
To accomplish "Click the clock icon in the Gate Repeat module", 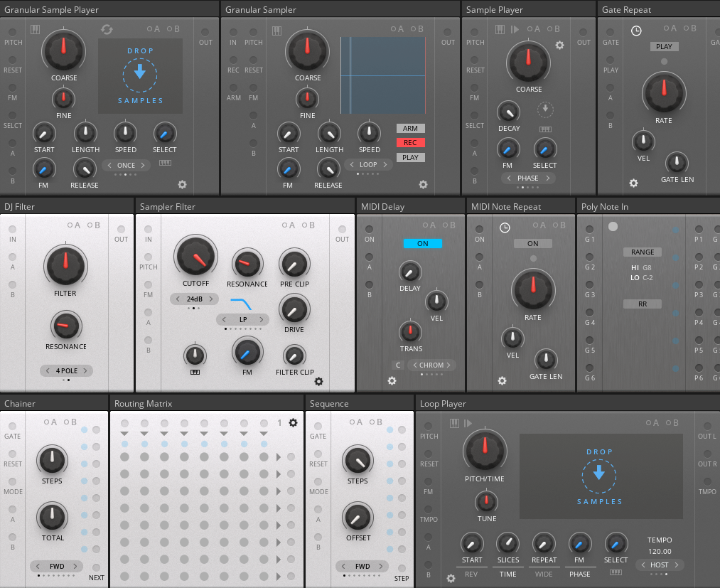I will [x=636, y=31].
